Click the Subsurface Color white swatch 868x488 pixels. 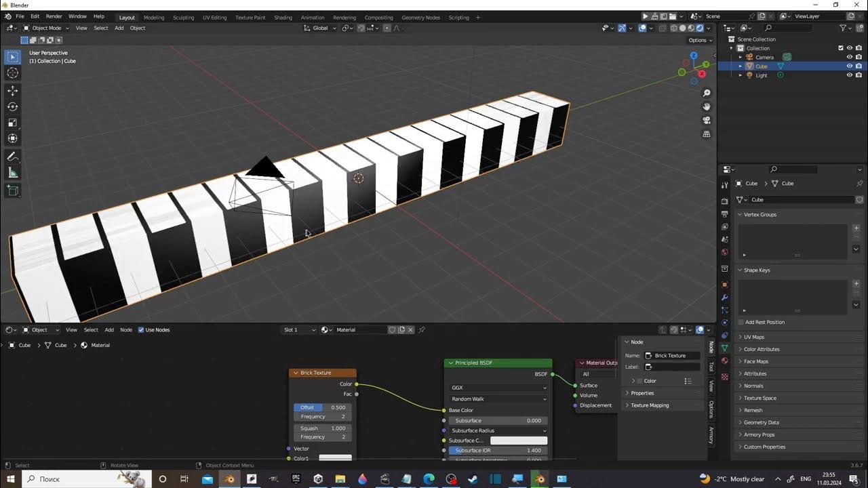(519, 441)
